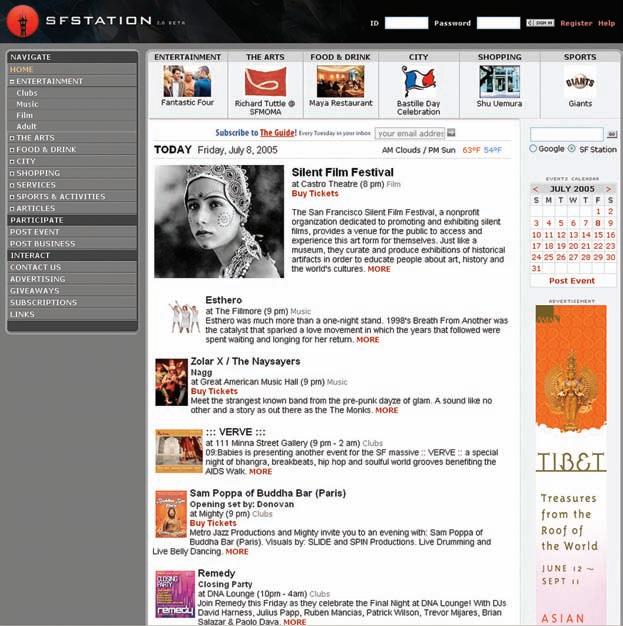Image resolution: width=623 pixels, height=626 pixels.
Task: Read MORE about Esthero
Action: coord(367,340)
